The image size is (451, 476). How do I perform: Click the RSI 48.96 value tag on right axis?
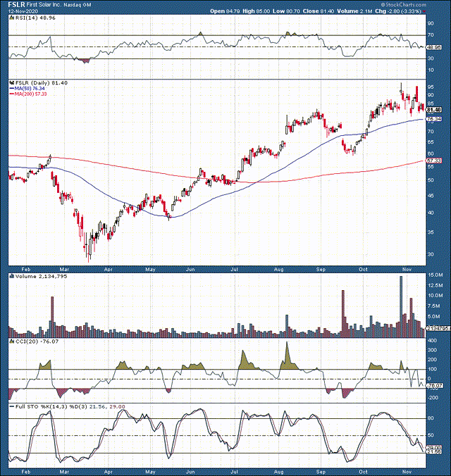pos(434,48)
